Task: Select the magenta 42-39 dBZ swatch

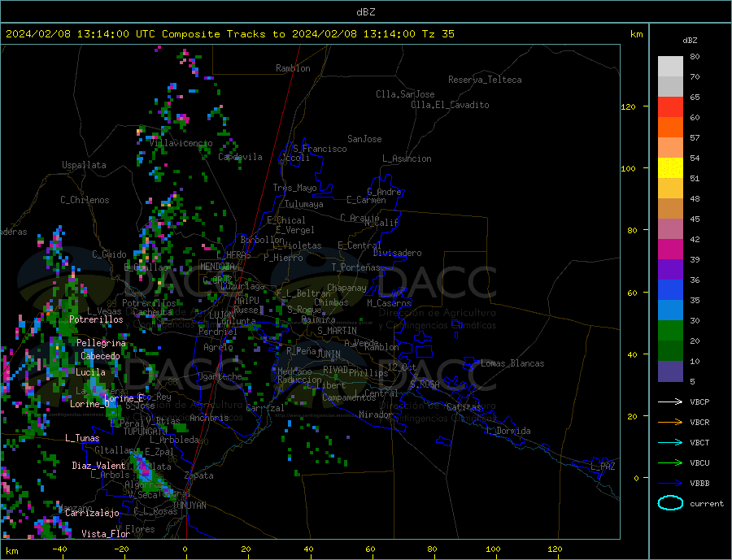Action: coord(670,250)
